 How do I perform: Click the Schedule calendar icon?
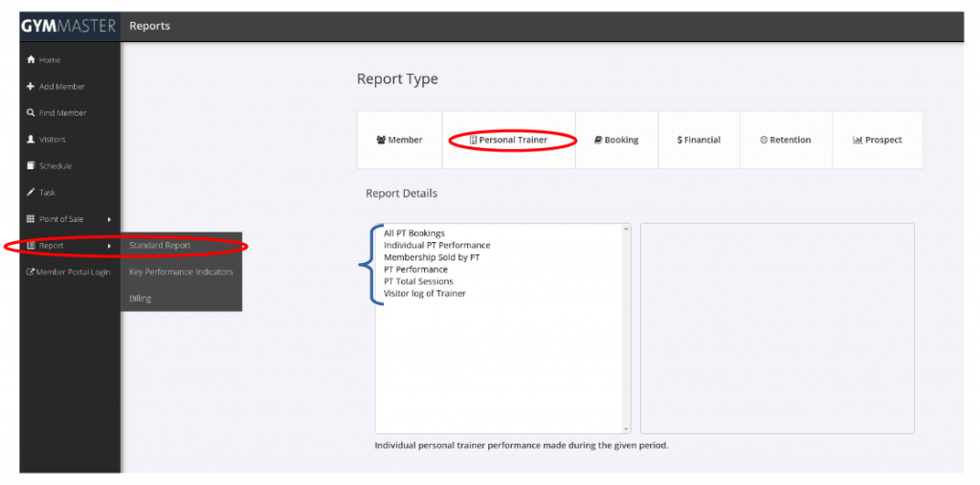click(x=32, y=166)
